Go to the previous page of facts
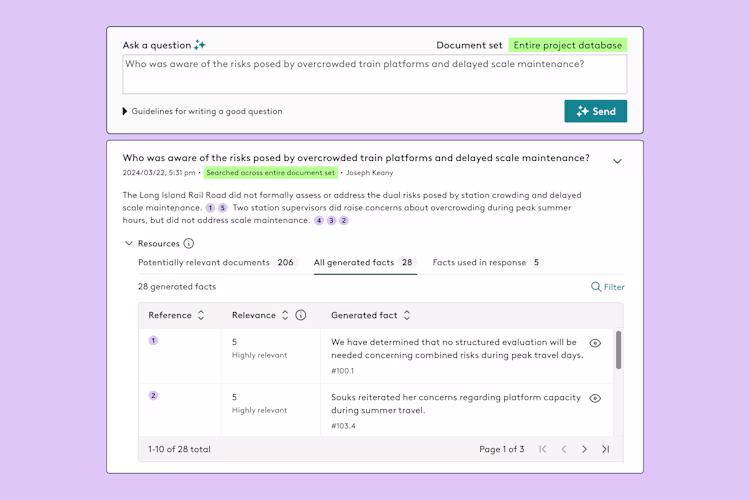750x500 pixels. point(563,449)
